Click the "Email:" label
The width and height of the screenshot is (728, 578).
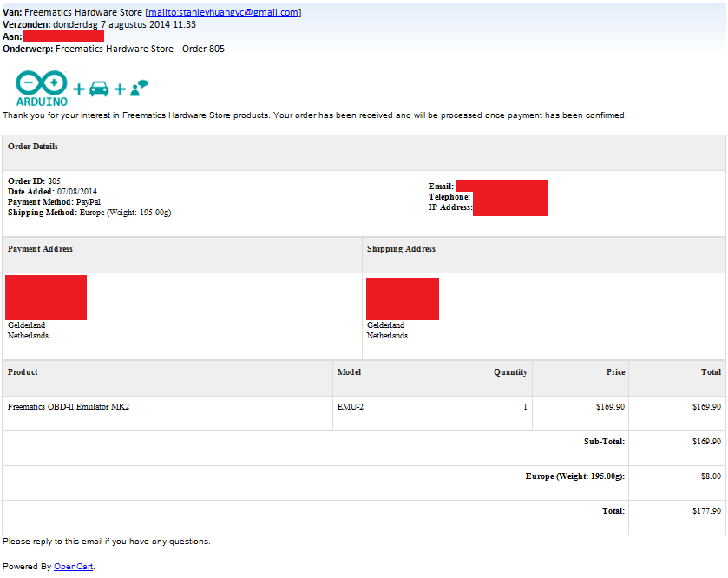tap(441, 187)
